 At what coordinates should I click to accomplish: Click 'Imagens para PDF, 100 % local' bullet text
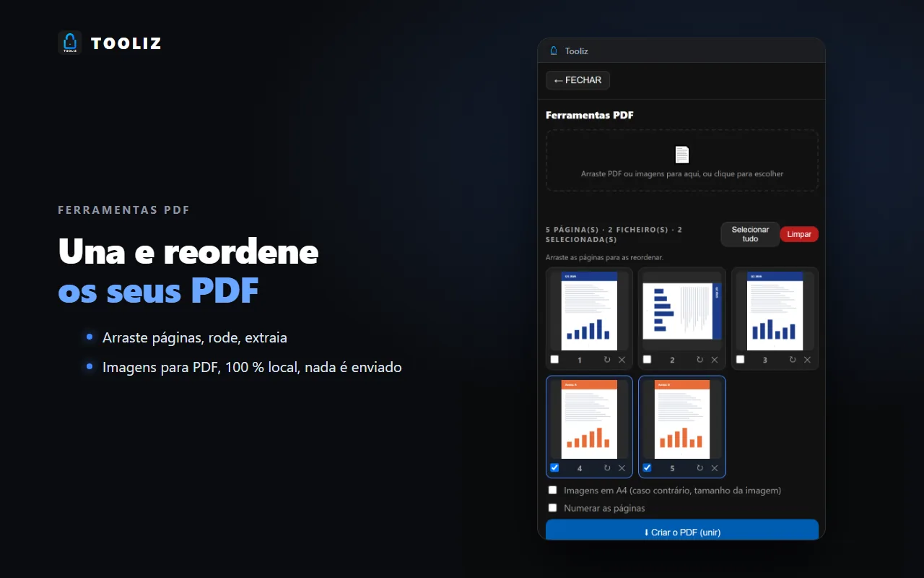[x=252, y=367]
